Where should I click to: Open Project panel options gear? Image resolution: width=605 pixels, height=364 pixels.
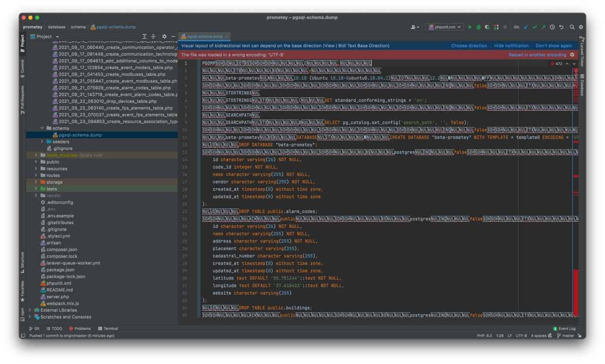click(164, 36)
